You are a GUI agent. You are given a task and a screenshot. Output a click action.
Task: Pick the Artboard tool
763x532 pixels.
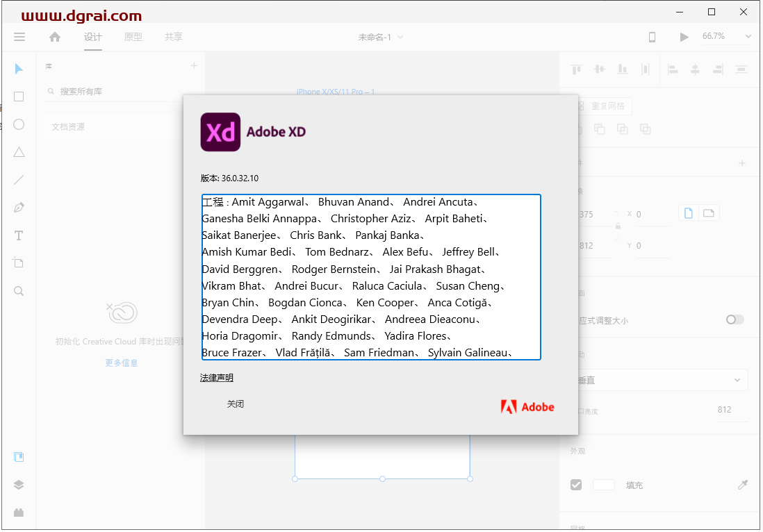[x=19, y=263]
